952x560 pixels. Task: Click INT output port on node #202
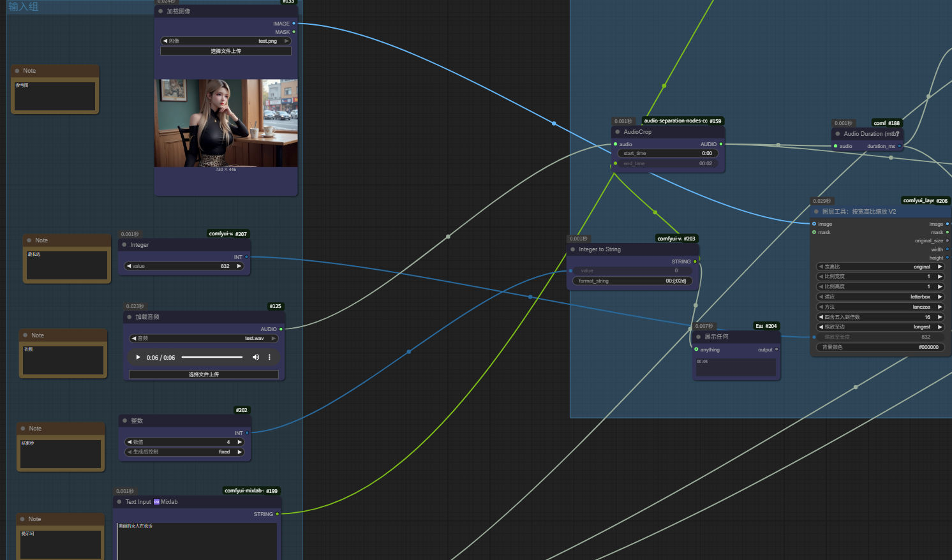[x=247, y=433]
